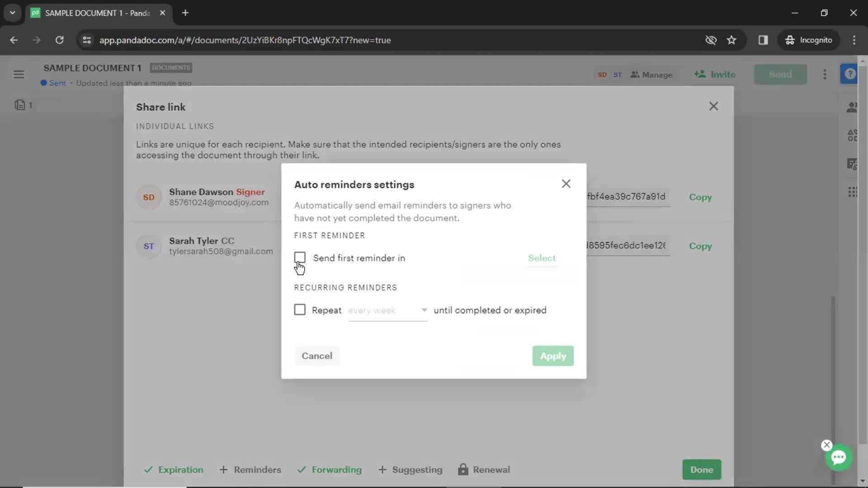Viewport: 868px width, 488px height.
Task: Click the Suggesting tab in bottom bar
Action: pyautogui.click(x=417, y=469)
